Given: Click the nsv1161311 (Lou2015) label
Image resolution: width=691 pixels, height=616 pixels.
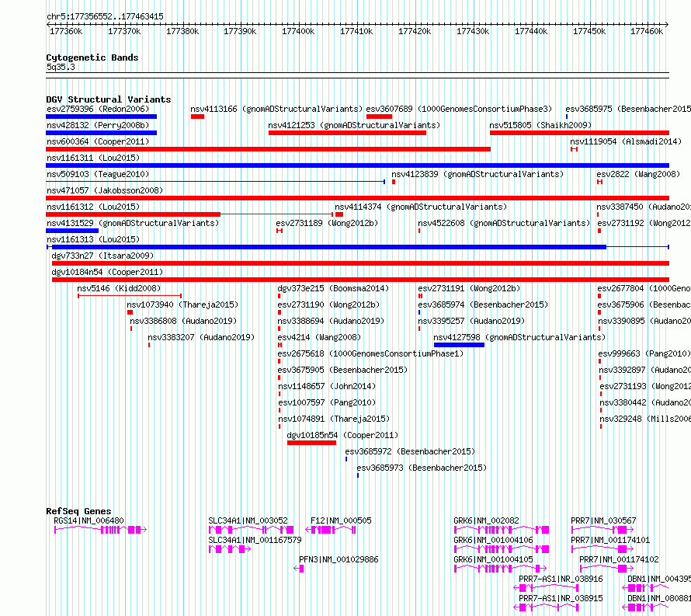Looking at the screenshot, I should pyautogui.click(x=93, y=158).
